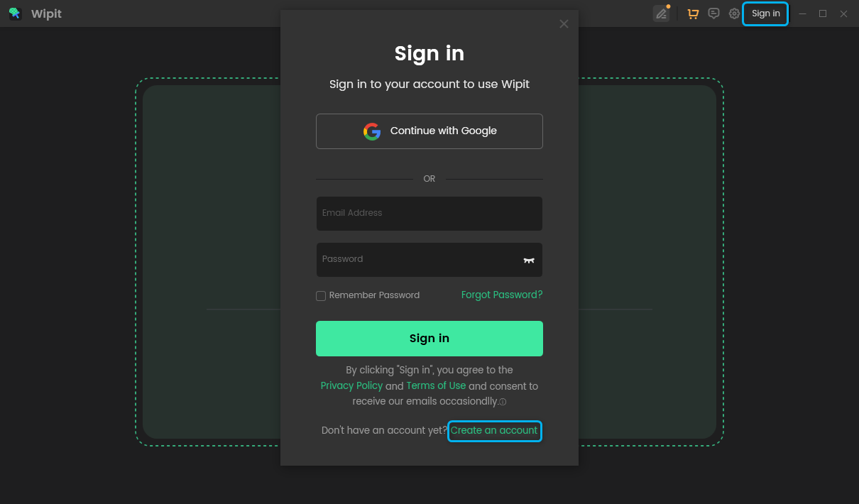Click the info icon after occasionally

pos(503,402)
